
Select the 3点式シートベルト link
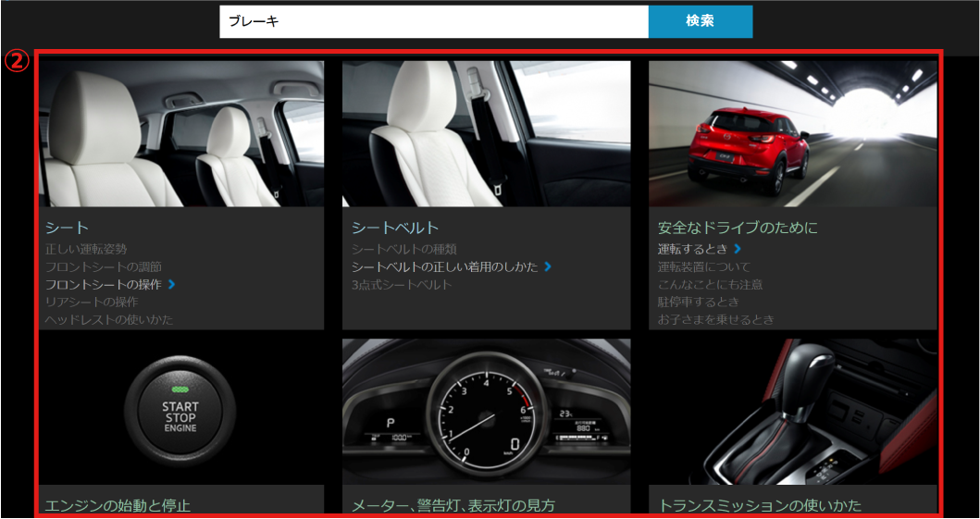tap(402, 284)
